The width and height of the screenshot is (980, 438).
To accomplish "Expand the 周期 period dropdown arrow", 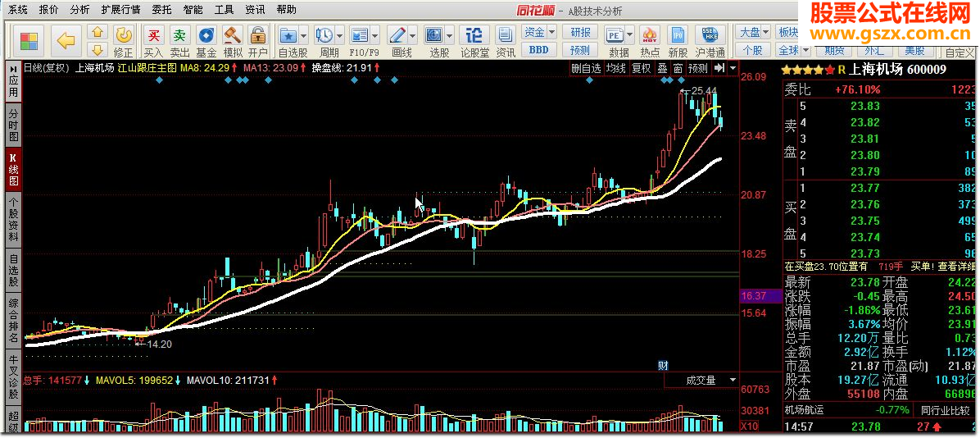I will (340, 35).
